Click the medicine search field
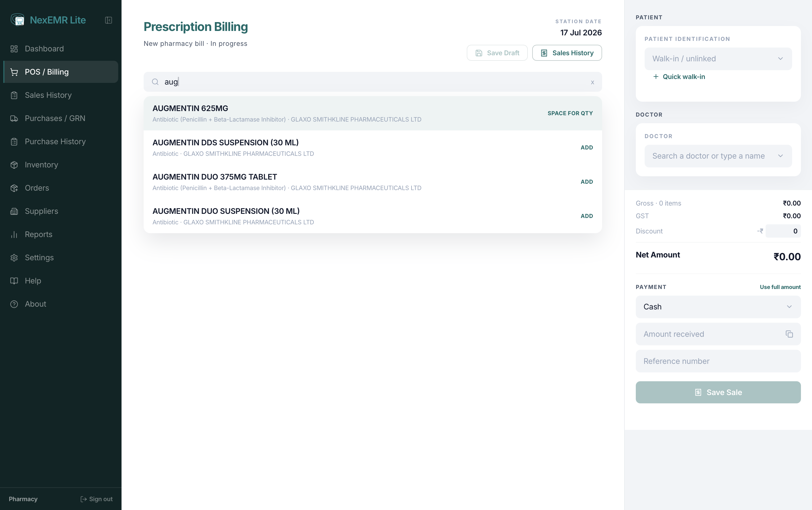Image resolution: width=812 pixels, height=510 pixels. (x=373, y=82)
